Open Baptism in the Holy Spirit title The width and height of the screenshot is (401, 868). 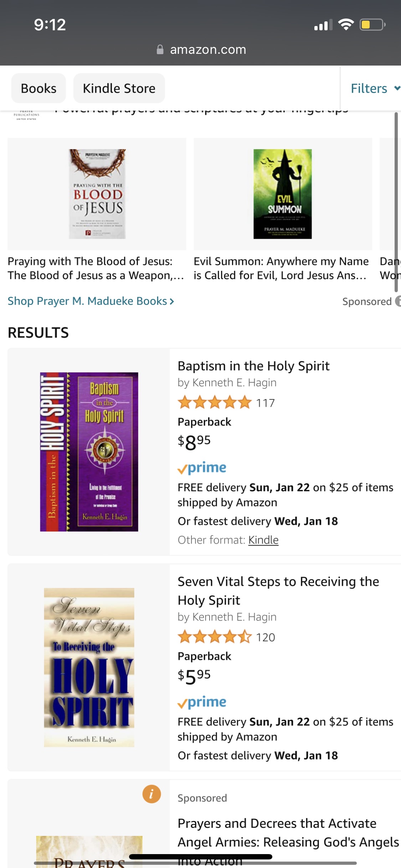coord(253,366)
